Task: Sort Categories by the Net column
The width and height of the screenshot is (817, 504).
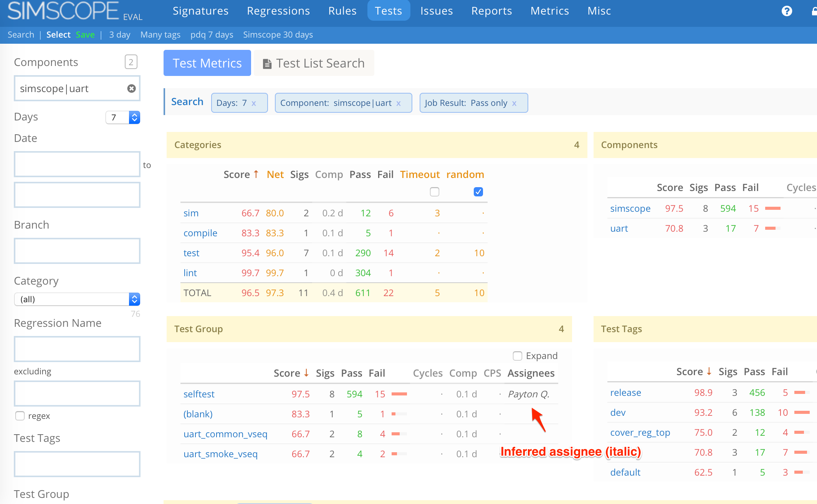Action: 275,175
